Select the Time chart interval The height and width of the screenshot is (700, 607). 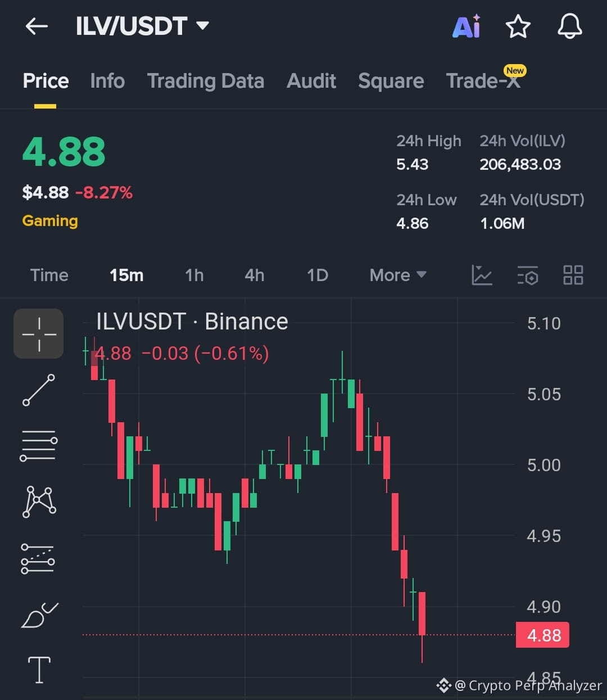pyautogui.click(x=49, y=275)
